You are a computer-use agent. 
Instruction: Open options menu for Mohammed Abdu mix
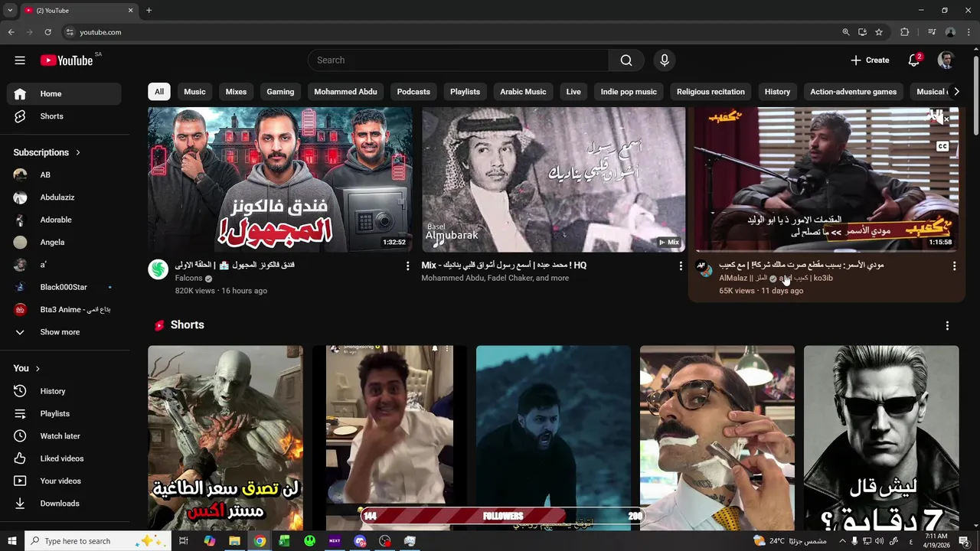coord(681,266)
